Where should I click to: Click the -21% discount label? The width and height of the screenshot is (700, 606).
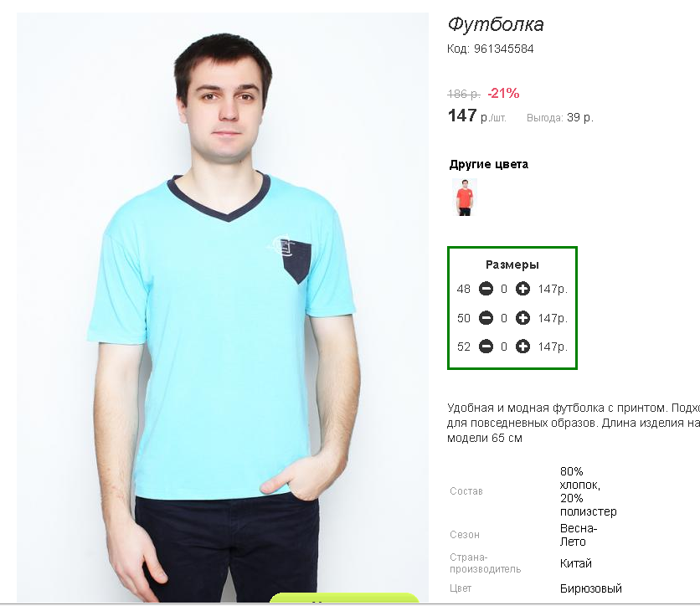pyautogui.click(x=503, y=93)
